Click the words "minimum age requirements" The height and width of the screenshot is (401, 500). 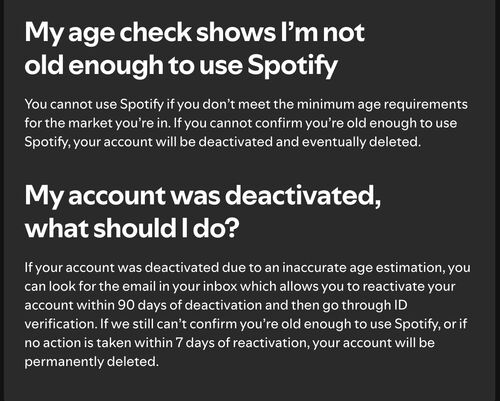382,105
